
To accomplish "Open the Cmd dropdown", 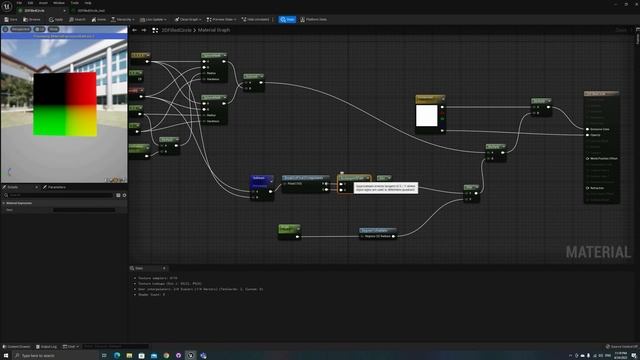I will point(71,347).
